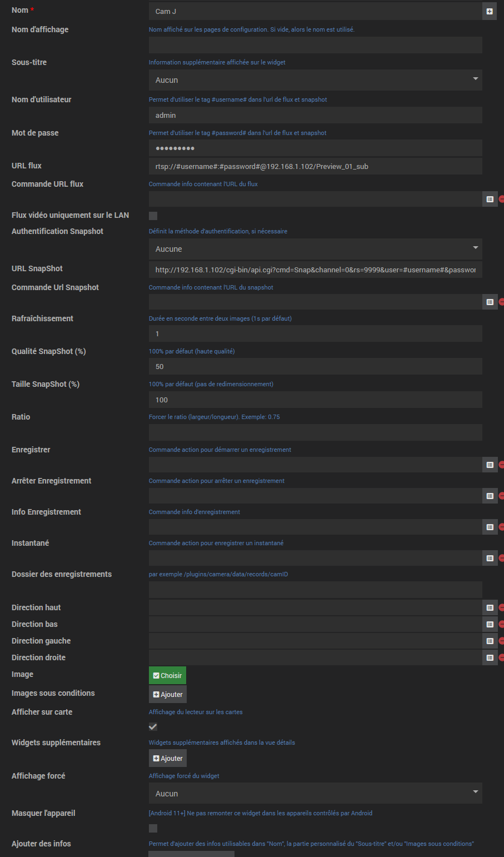Click the URL flux input field
Screen dimensions: 504x857
(x=315, y=166)
